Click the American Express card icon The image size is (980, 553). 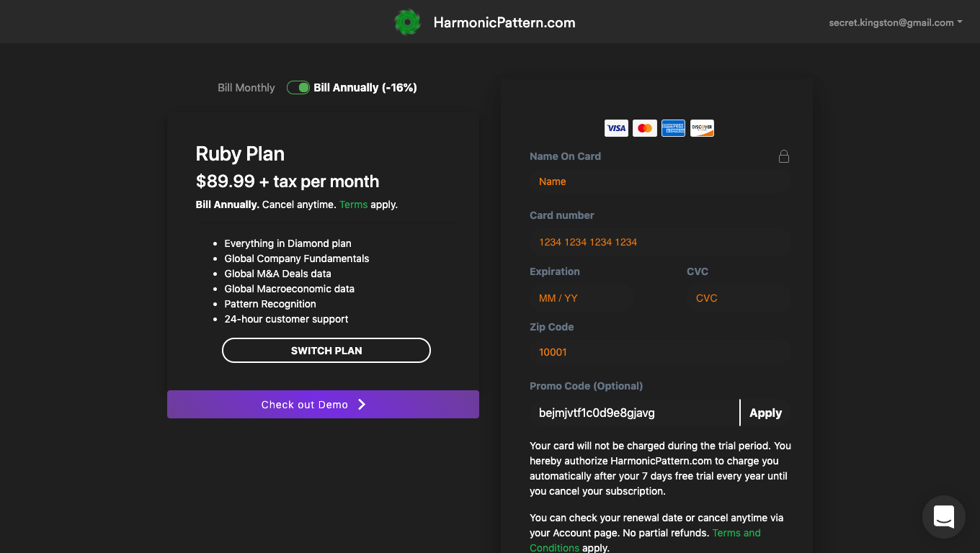[673, 128]
